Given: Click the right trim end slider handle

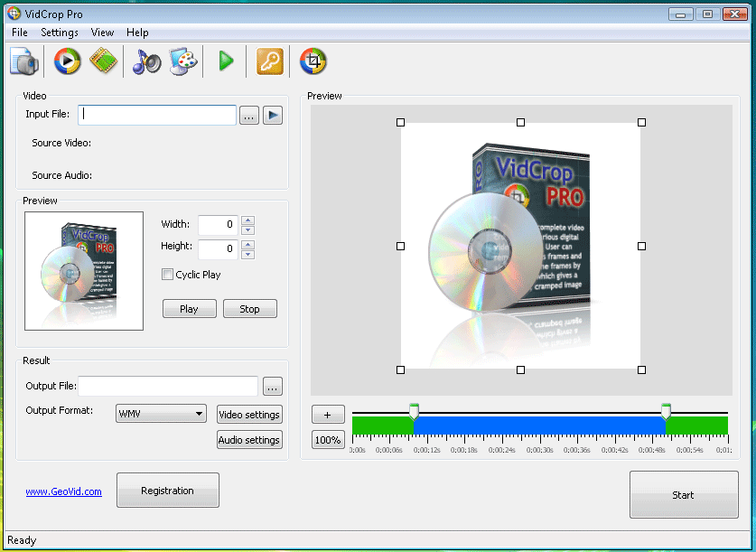Looking at the screenshot, I should click(x=666, y=411).
